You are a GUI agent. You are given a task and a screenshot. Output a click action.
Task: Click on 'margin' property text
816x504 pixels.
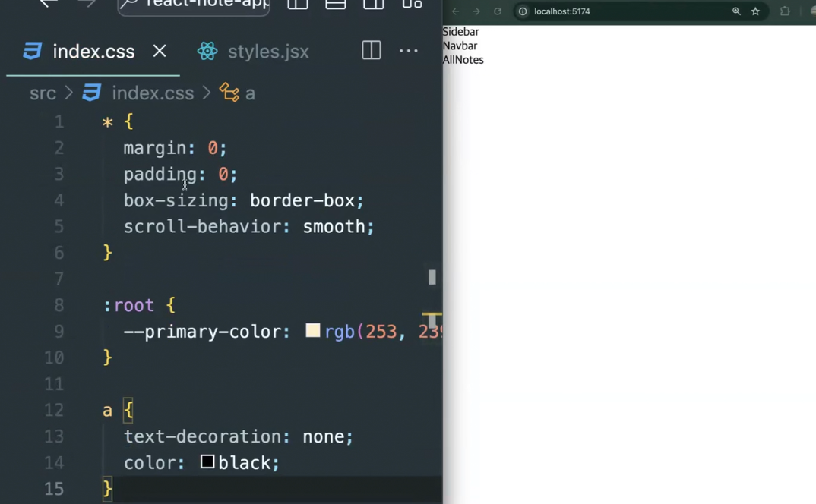tap(155, 148)
